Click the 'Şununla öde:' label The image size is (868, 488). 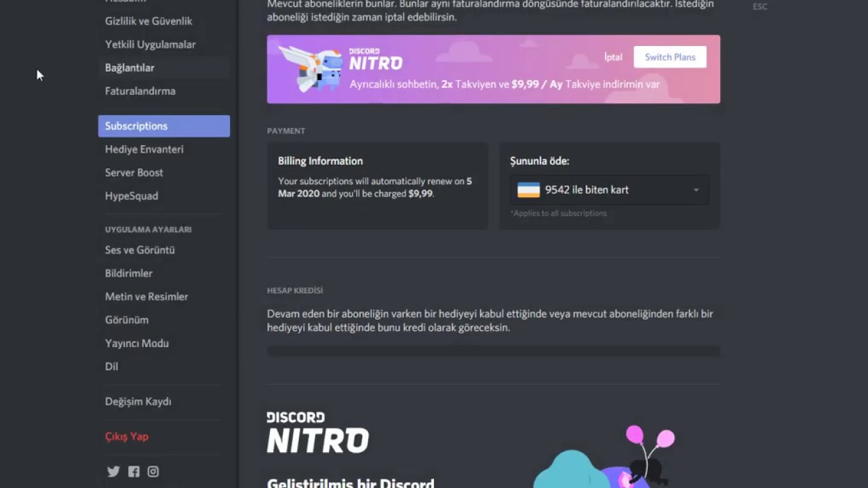coord(539,161)
